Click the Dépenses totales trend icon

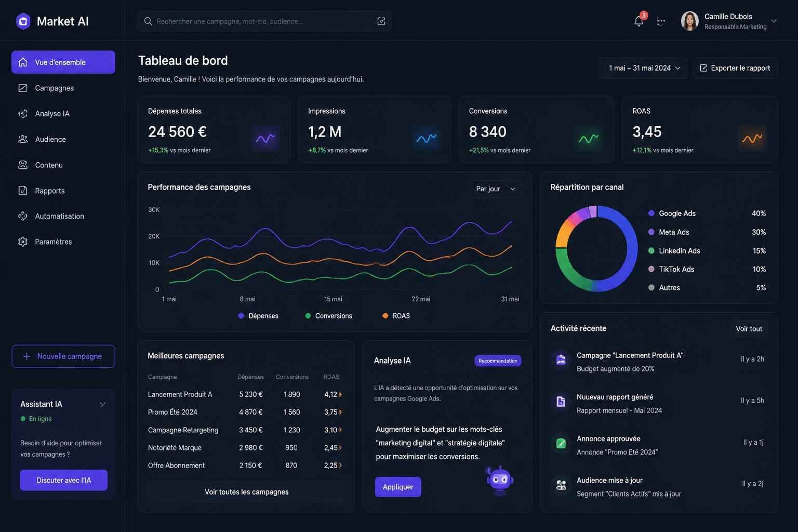[265, 138]
